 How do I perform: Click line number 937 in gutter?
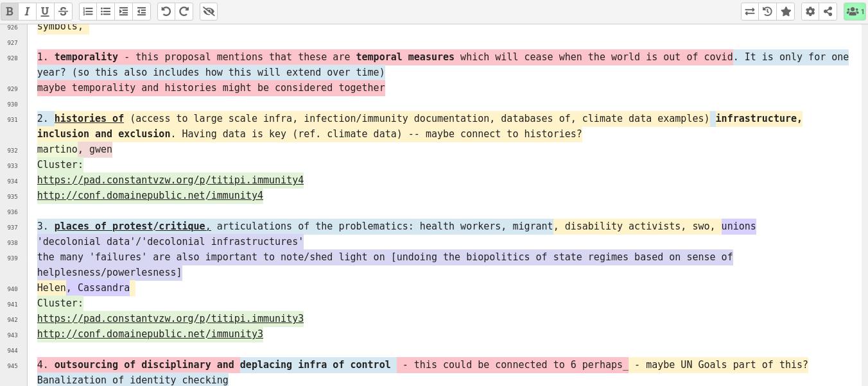tap(13, 227)
